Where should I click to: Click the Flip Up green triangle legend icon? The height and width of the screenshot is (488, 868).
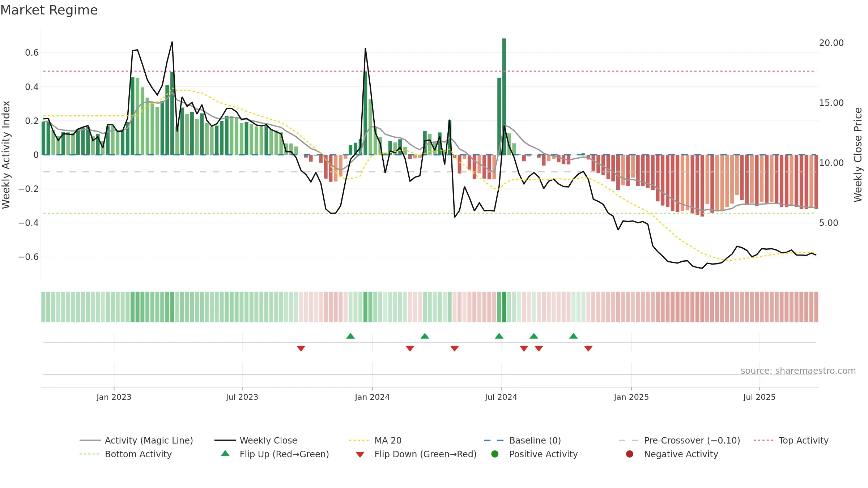[x=225, y=453]
